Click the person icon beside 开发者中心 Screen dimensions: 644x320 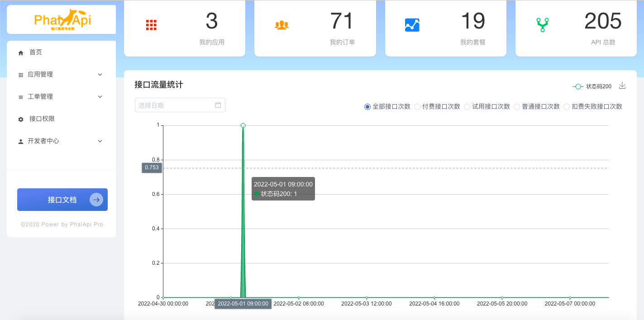pos(21,142)
